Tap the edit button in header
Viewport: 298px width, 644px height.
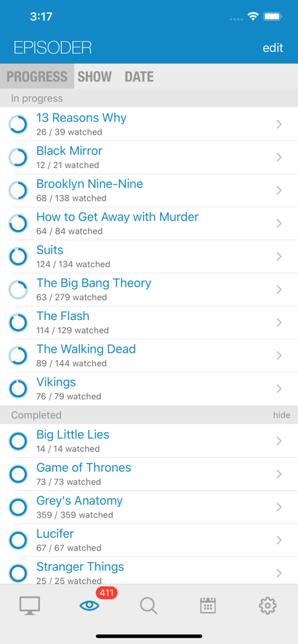[273, 48]
